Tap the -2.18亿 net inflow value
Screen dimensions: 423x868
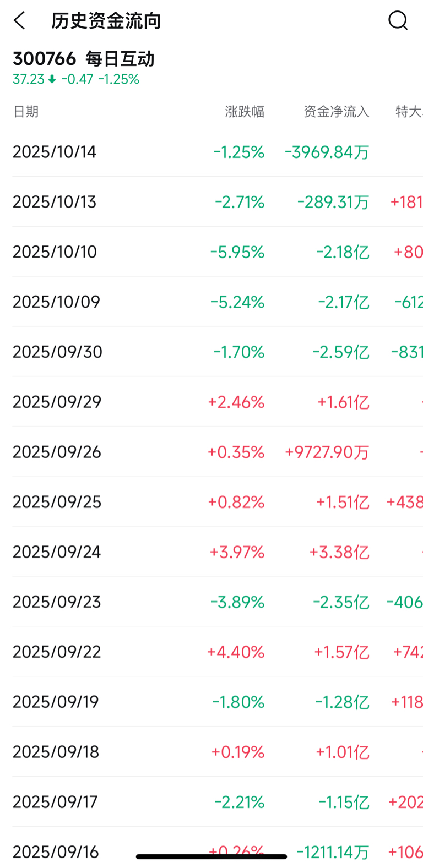click(x=343, y=252)
